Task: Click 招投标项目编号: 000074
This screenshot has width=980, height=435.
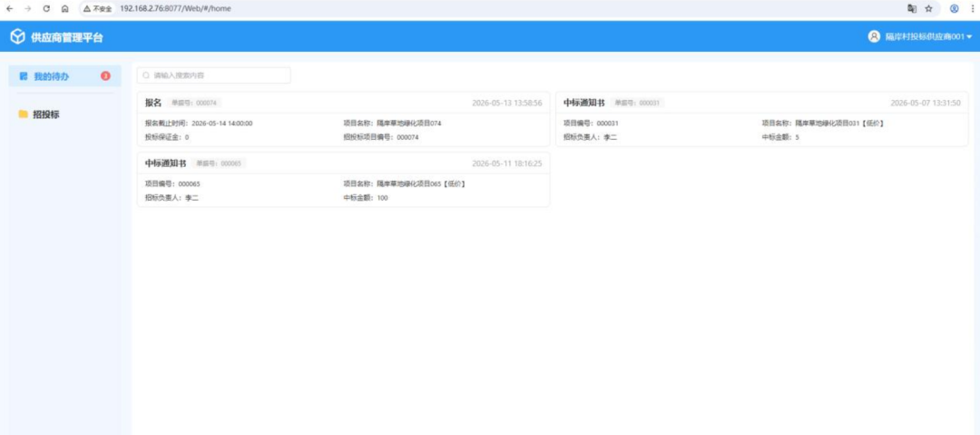Action: click(x=380, y=137)
